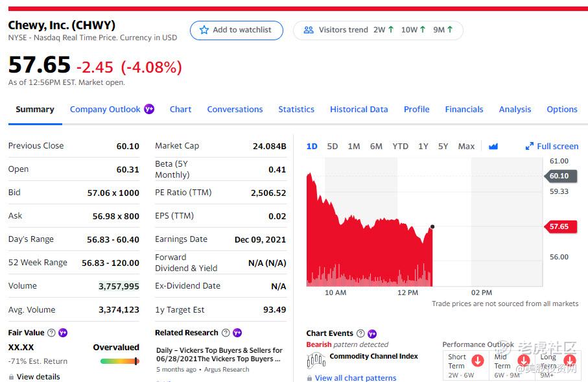The width and height of the screenshot is (588, 382).
Task: Click the Related Research help question mark
Action: 226,333
